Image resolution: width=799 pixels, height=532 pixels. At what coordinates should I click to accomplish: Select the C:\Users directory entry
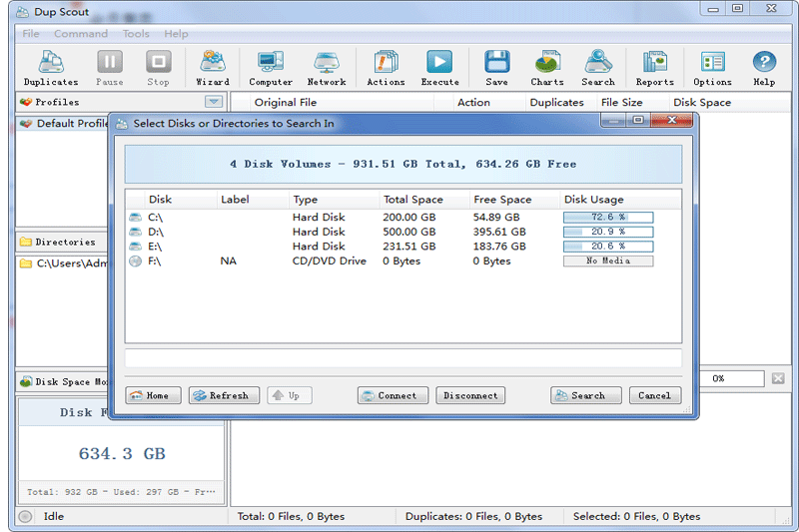click(x=64, y=264)
